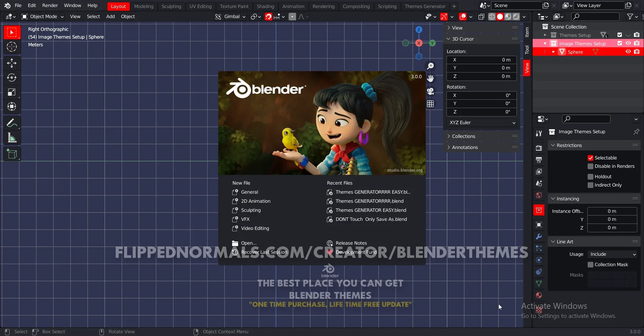The width and height of the screenshot is (644, 336).
Task: Create a new General file
Action: pos(250,192)
